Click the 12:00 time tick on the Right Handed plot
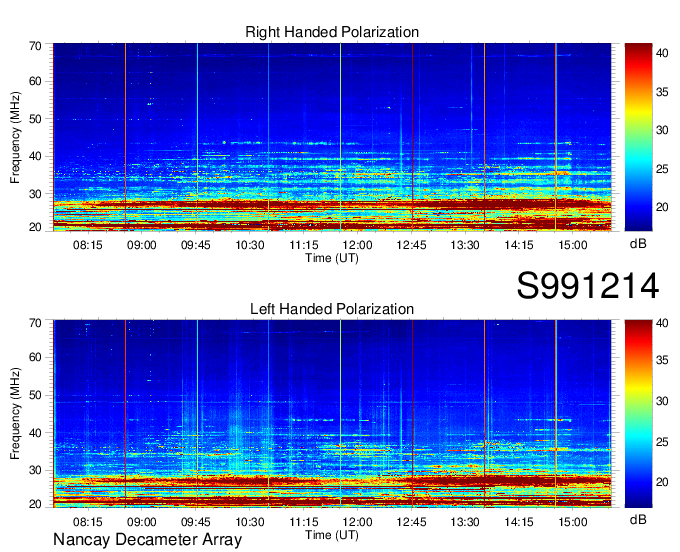The image size is (680, 552). coord(358,245)
